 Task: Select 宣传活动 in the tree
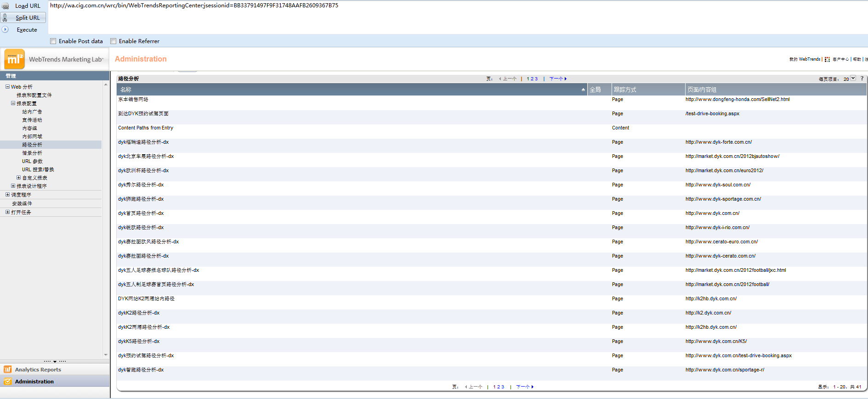32,120
